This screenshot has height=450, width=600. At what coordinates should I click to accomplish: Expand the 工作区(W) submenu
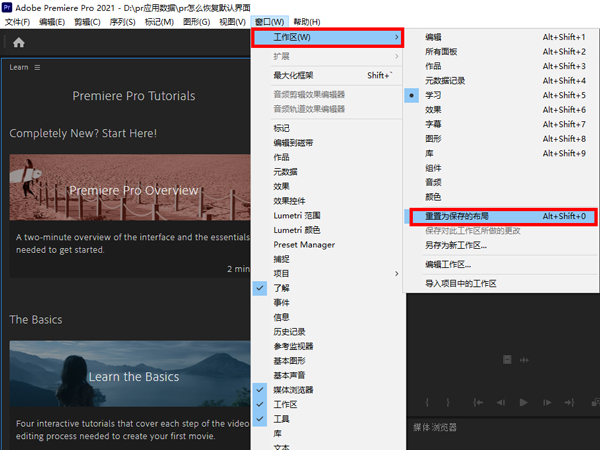pyautogui.click(x=326, y=38)
